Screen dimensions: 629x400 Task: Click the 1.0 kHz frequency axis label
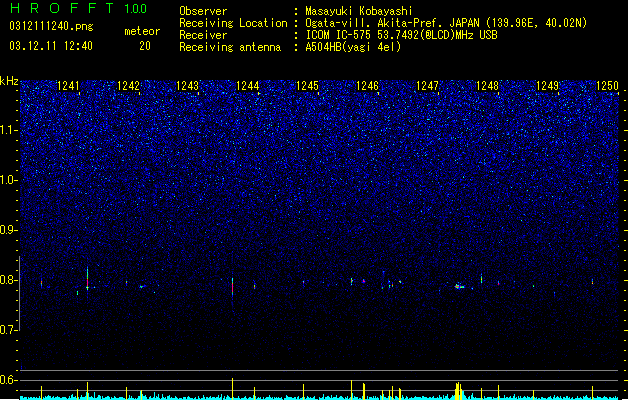[x=9, y=180]
